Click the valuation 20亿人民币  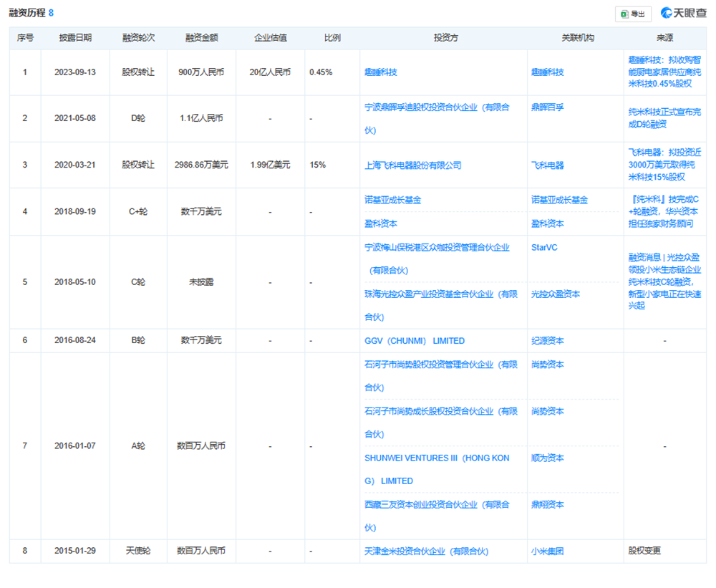tap(270, 72)
